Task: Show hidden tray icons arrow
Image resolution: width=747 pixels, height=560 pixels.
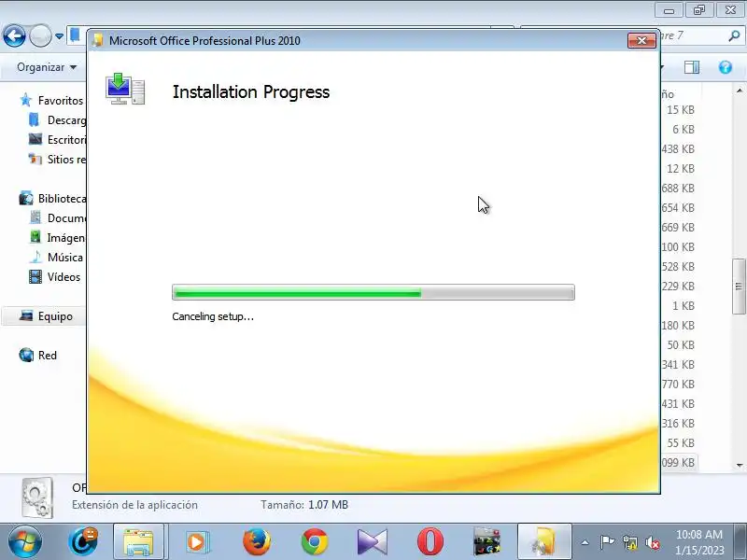Action: coord(585,542)
